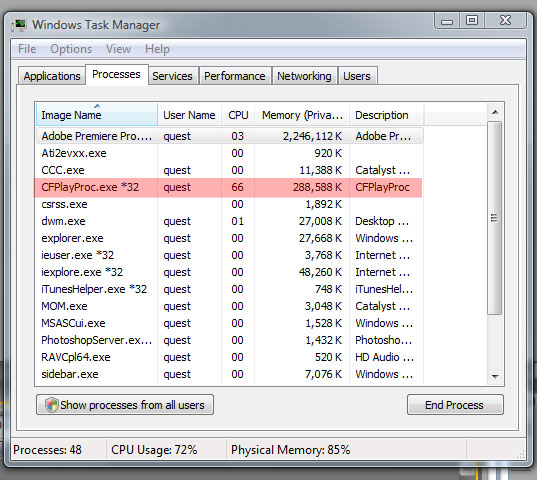
Task: Switch to the Networking tab
Action: [304, 76]
